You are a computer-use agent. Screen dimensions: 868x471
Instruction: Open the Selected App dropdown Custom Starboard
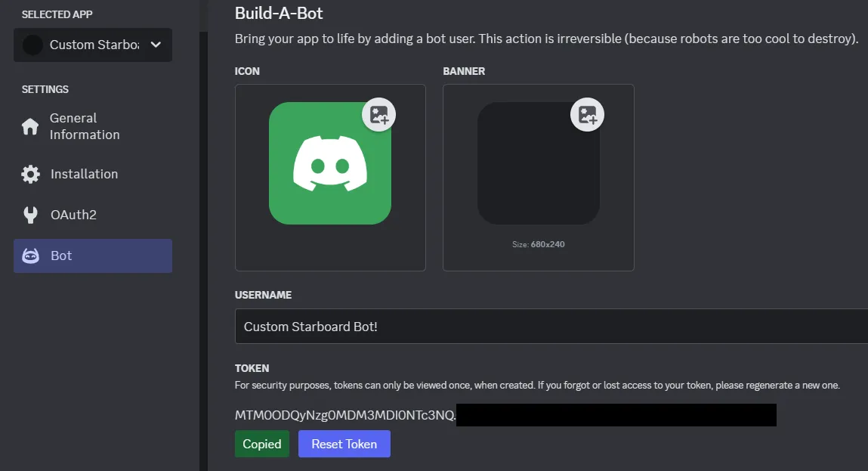(x=92, y=45)
